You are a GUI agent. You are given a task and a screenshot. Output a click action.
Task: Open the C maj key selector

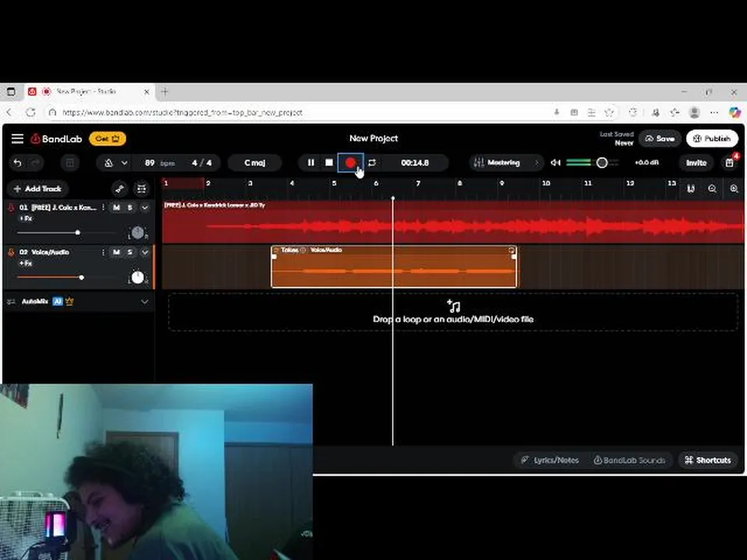pos(254,163)
